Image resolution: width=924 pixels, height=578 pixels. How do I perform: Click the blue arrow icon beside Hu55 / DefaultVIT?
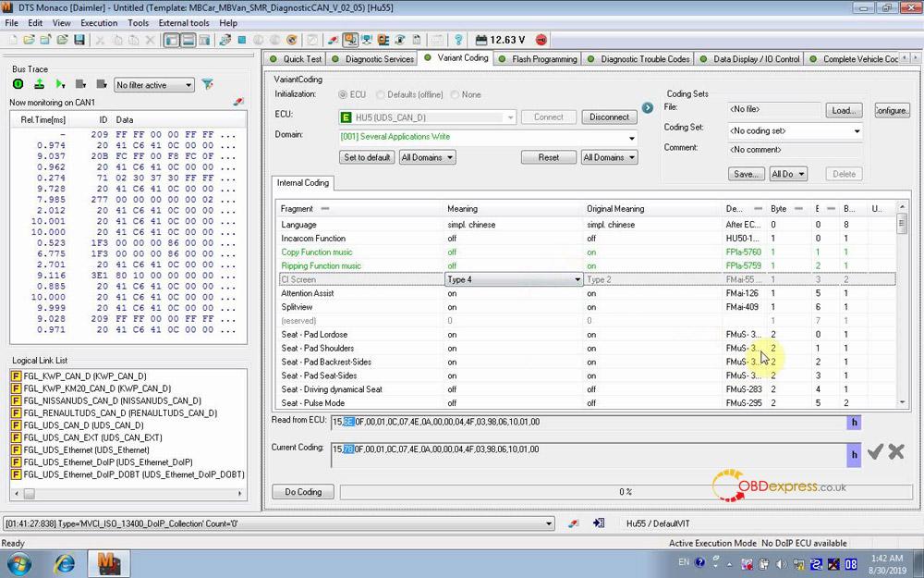pyautogui.click(x=599, y=523)
